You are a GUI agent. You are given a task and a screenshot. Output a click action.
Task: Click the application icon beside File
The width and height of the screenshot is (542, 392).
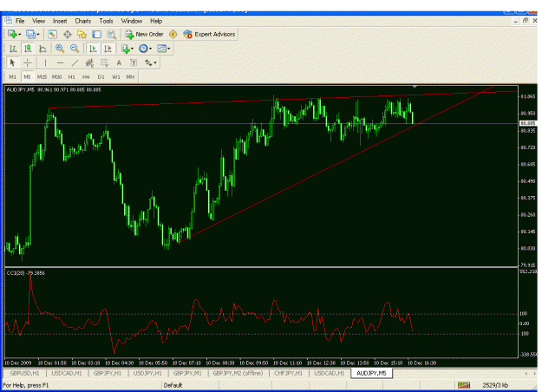[x=9, y=21]
